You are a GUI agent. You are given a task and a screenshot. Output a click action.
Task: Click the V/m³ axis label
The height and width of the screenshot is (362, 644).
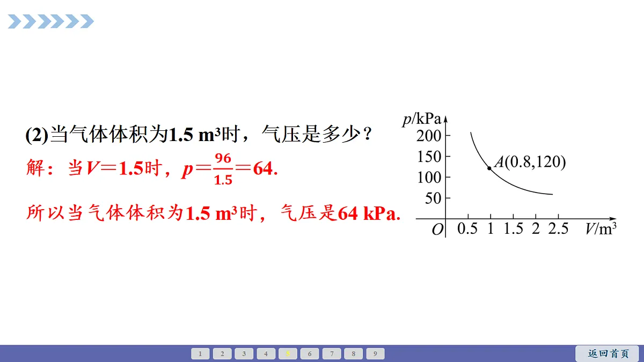(x=601, y=229)
